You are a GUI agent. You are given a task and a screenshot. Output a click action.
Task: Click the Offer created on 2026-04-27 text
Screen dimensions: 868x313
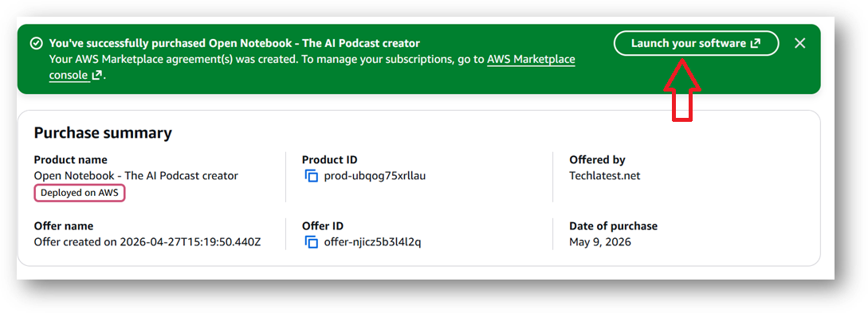[x=147, y=242]
